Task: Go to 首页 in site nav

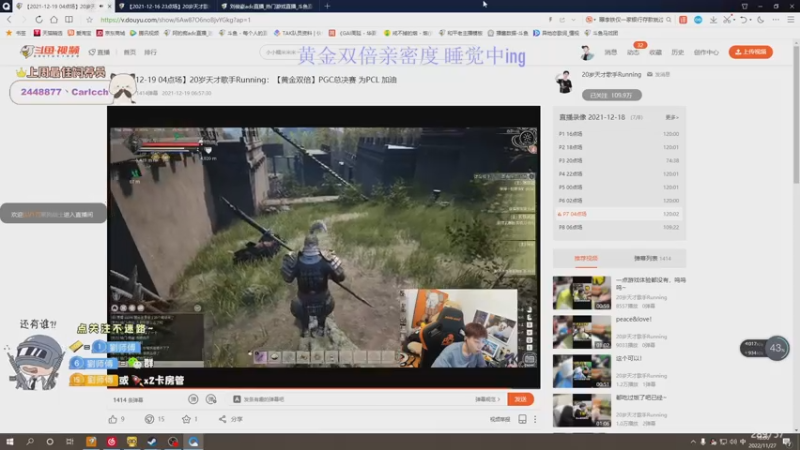Action: click(130, 52)
